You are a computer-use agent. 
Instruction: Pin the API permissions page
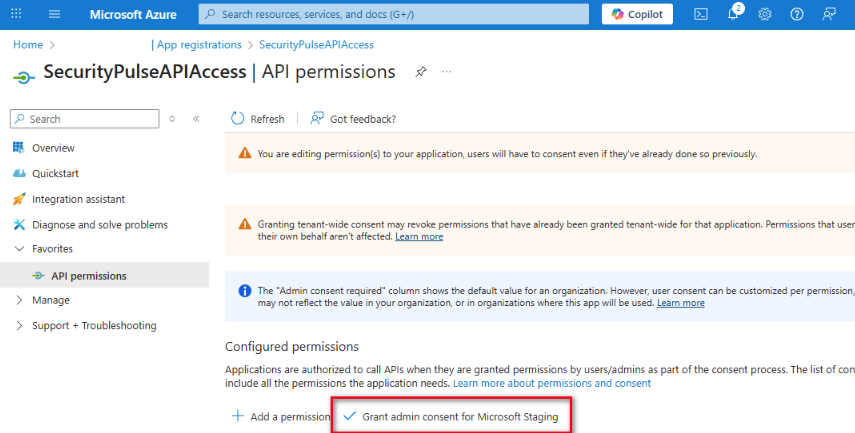click(420, 72)
